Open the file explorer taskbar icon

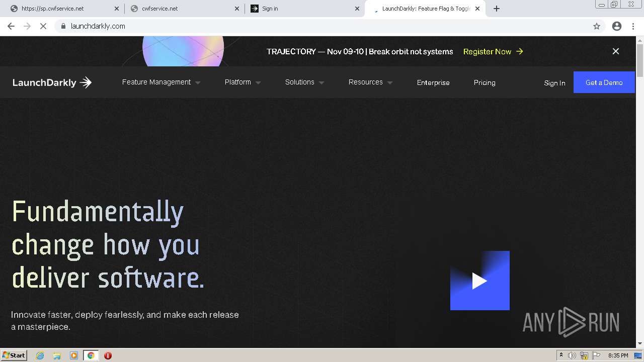click(x=57, y=355)
